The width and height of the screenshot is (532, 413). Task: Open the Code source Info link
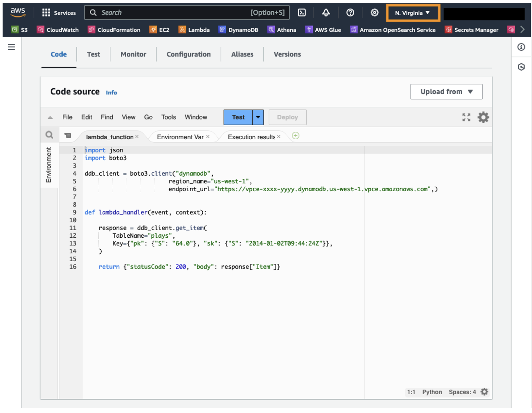pyautogui.click(x=111, y=93)
